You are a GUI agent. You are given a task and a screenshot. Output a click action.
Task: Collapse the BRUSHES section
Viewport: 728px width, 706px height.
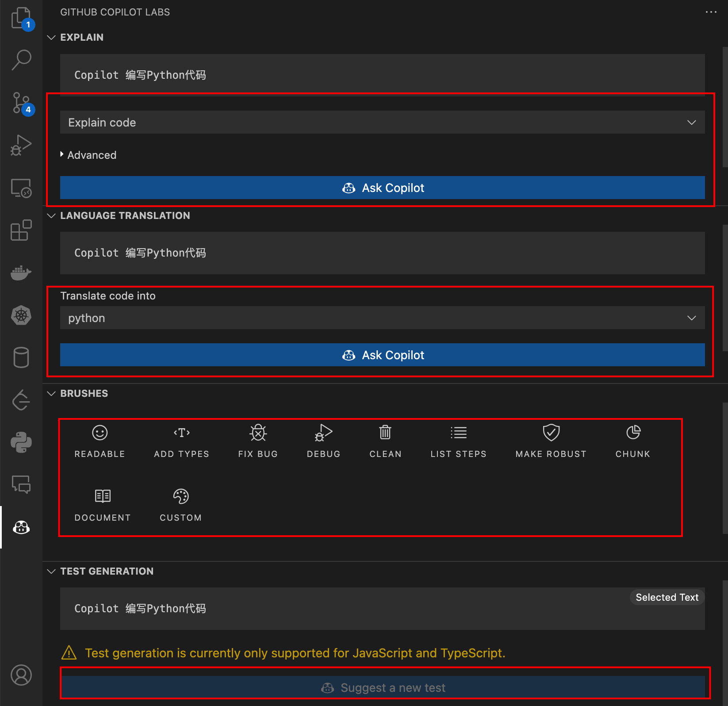[x=51, y=393]
